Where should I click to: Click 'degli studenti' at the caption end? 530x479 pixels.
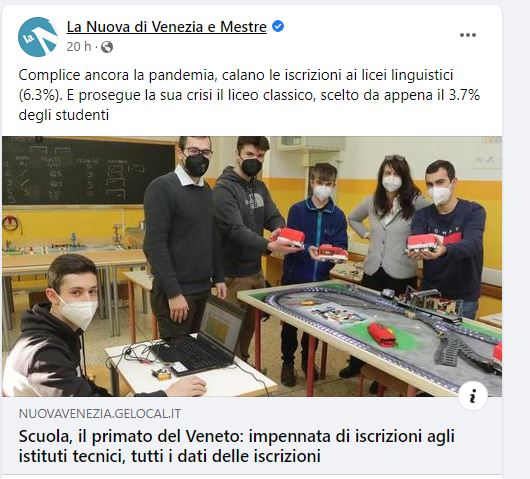coord(64,115)
